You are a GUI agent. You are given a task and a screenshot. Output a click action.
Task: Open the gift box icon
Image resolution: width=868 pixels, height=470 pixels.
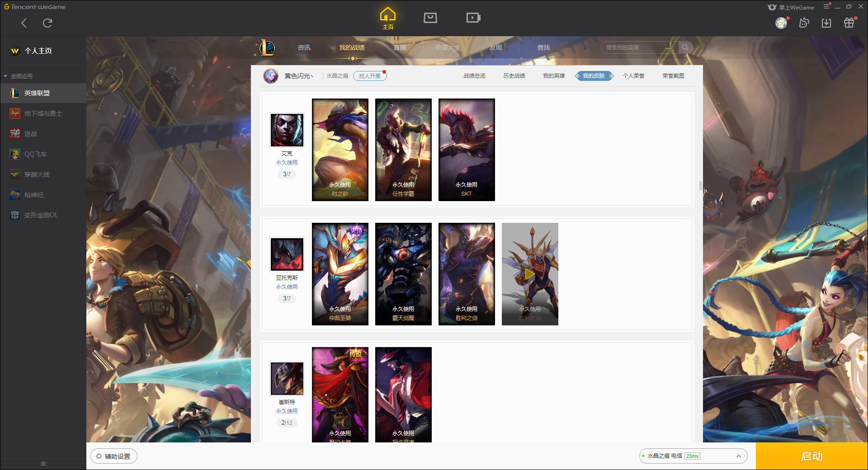point(849,23)
